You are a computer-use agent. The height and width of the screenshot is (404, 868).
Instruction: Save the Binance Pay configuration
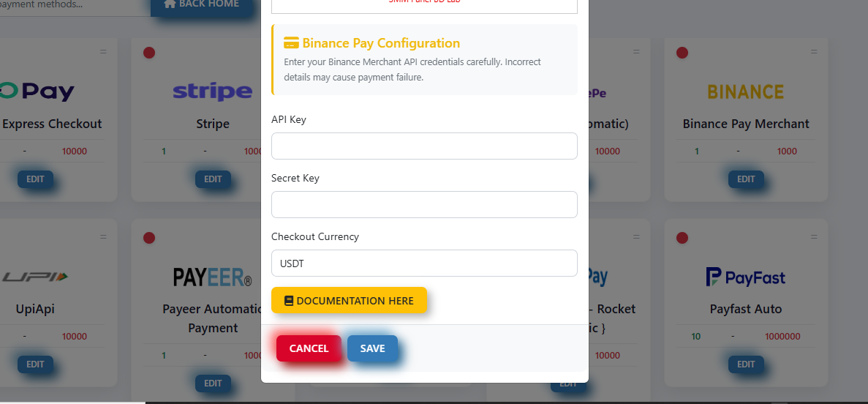372,348
